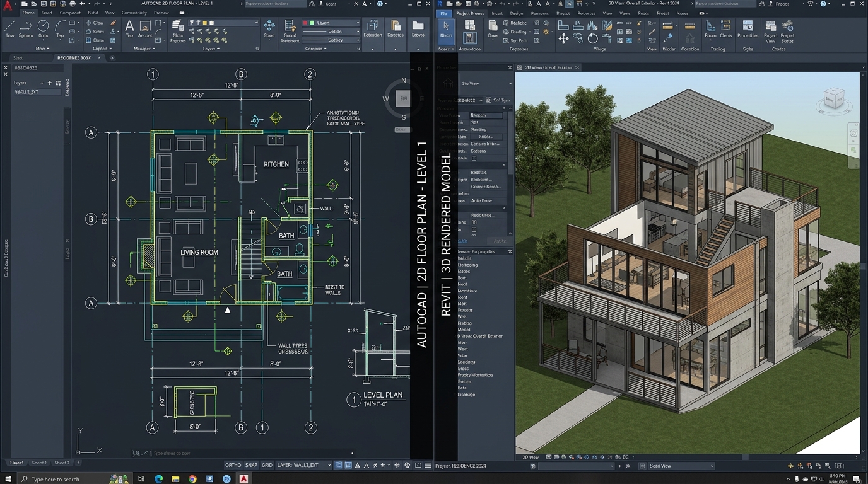This screenshot has width=868, height=484.
Task: Open the View tab in AutoCAD ribbon
Action: (x=110, y=13)
